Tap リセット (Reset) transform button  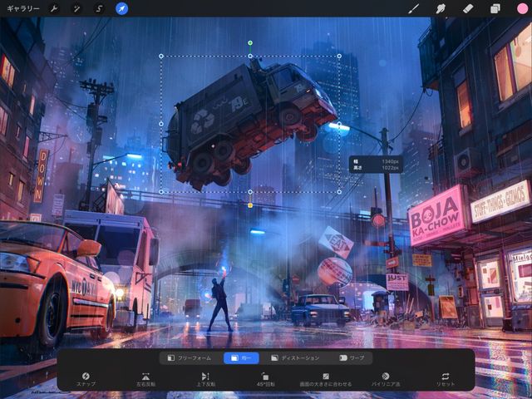[446, 379]
